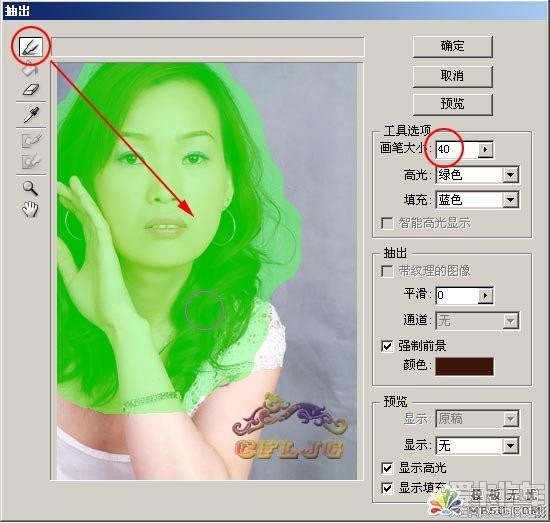Viewport: 550px width, 523px height.
Task: Click the 预览 button
Action: (452, 104)
